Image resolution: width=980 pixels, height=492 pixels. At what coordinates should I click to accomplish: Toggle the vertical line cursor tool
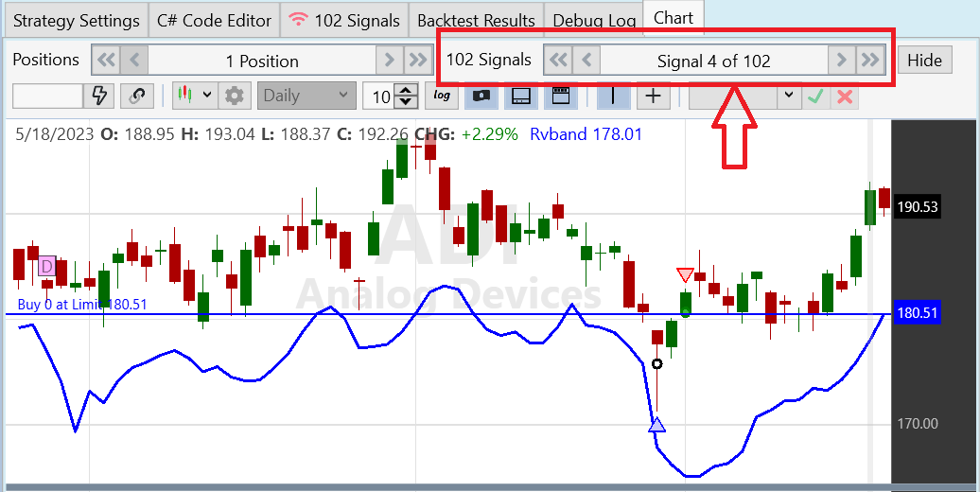613,96
